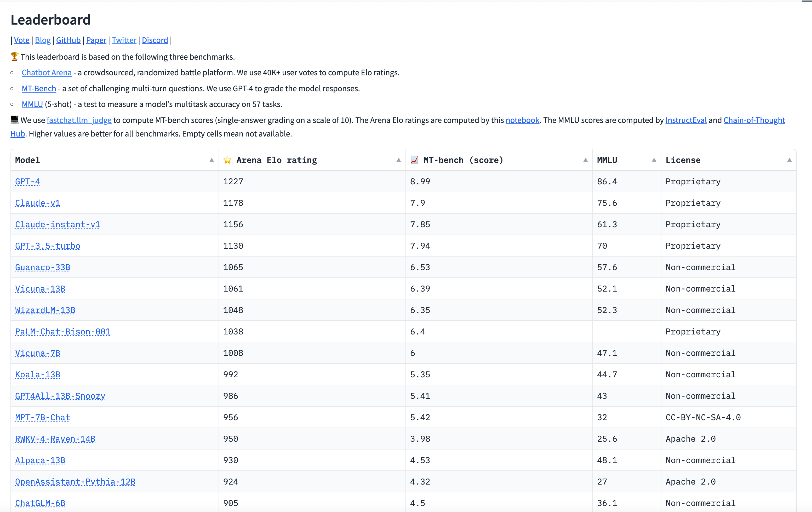Open the PaLM-Chat-Bison-001 model link
812x512 pixels.
tap(63, 332)
